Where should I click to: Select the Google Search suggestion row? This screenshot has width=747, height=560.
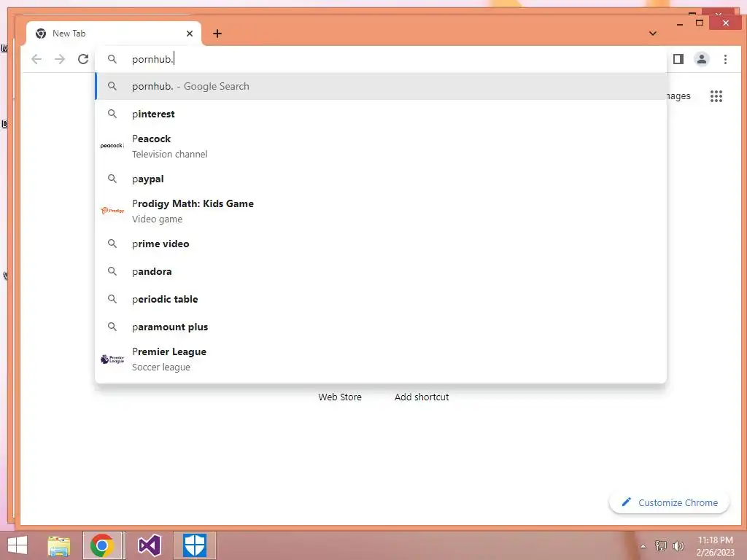381,86
